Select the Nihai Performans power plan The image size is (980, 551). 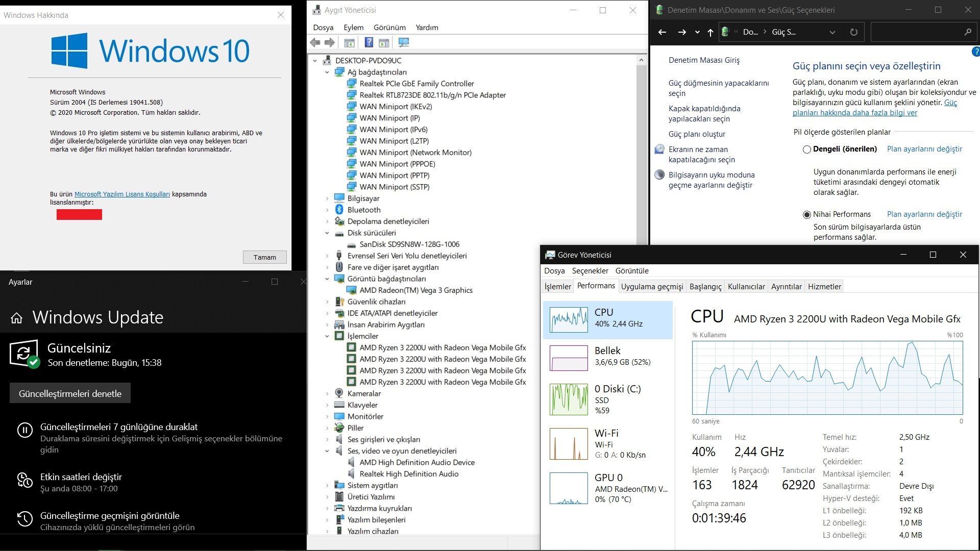[807, 215]
